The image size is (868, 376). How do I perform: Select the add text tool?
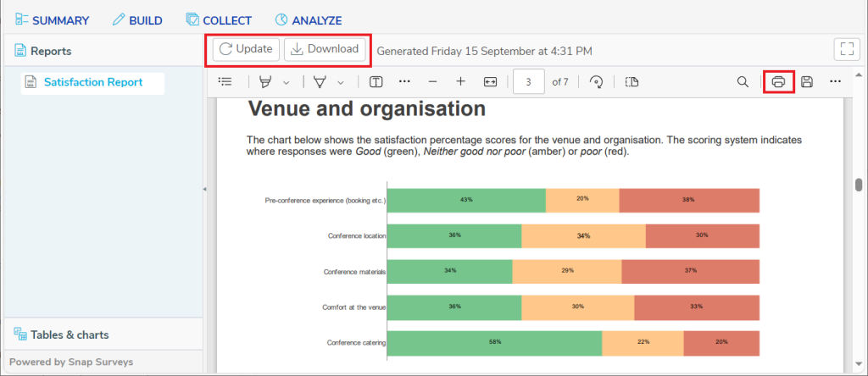tap(376, 82)
